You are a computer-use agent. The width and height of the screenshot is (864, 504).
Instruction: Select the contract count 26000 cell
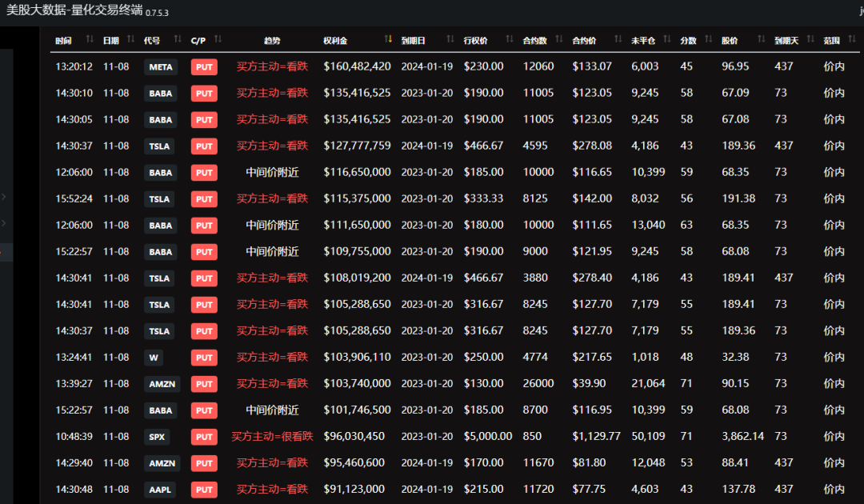[x=538, y=384]
